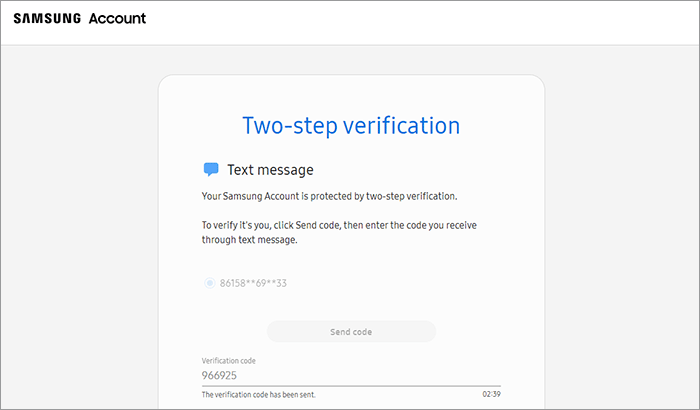Click the Account text in the header

117,19
